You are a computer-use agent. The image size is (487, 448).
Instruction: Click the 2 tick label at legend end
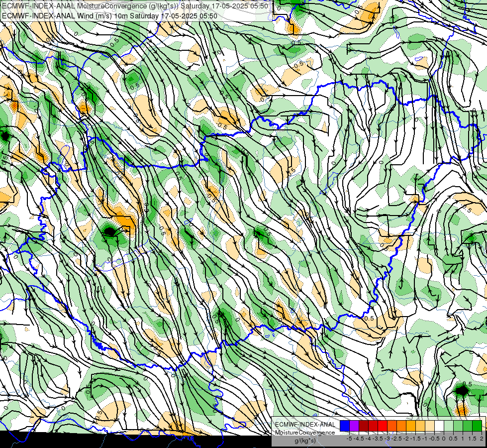pos(482,439)
